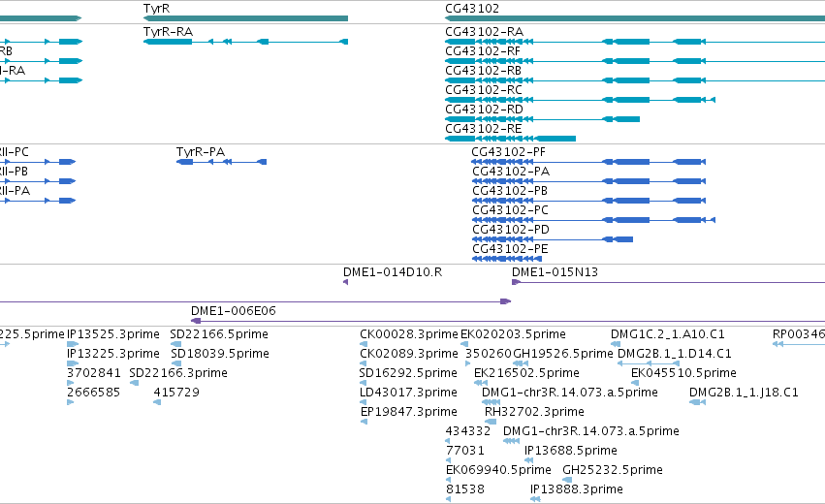
Task: Select the CG43102-PF protein feature
Action: pyautogui.click(x=508, y=152)
